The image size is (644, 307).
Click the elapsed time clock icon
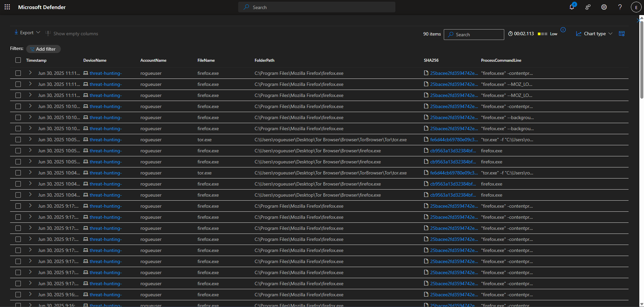[510, 34]
